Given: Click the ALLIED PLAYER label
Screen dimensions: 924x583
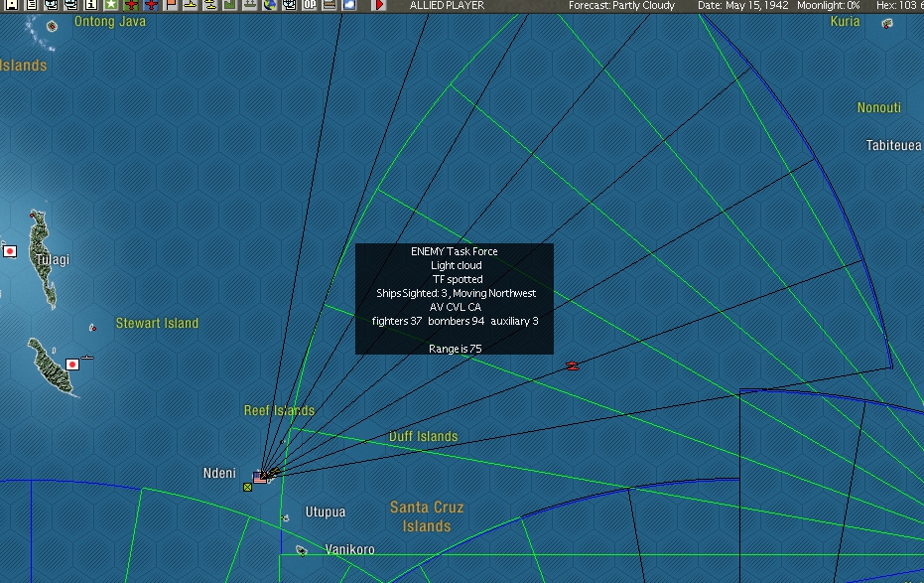Looking at the screenshot, I should (x=447, y=5).
